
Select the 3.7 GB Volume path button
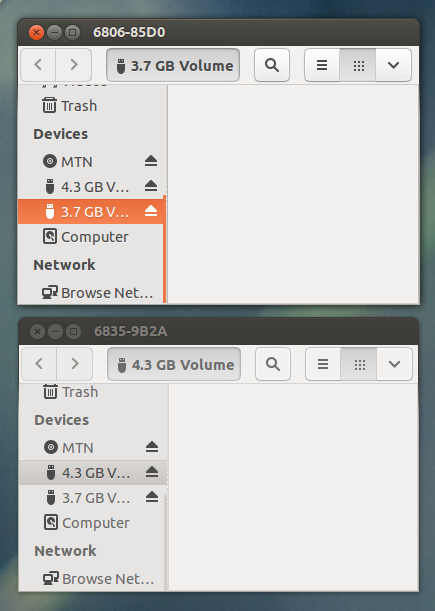173,65
